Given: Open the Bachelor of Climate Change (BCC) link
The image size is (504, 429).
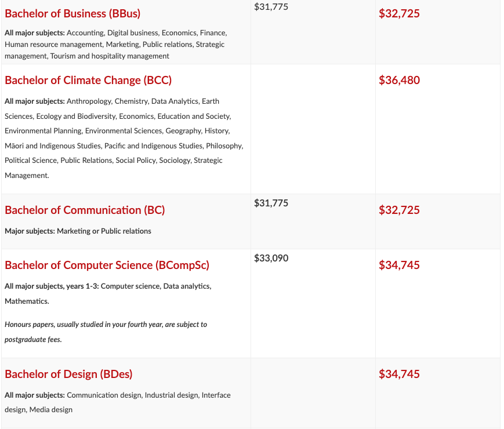Looking at the screenshot, I should [88, 80].
